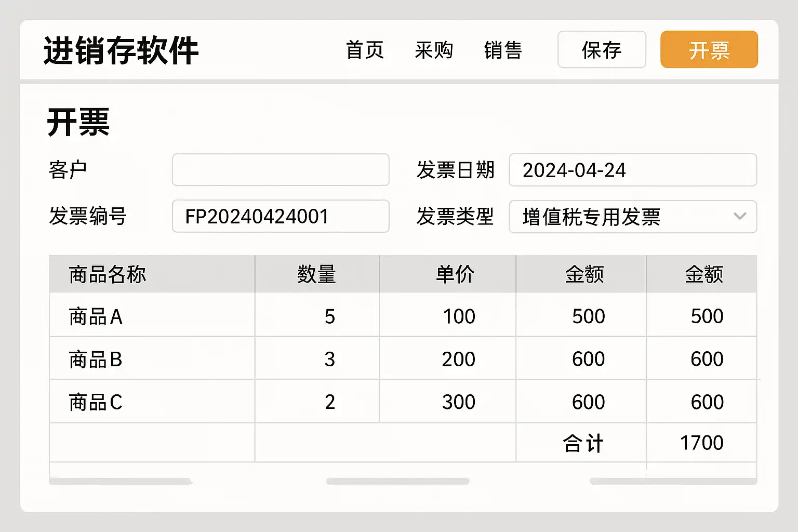Click the 客户 input field

(x=281, y=170)
